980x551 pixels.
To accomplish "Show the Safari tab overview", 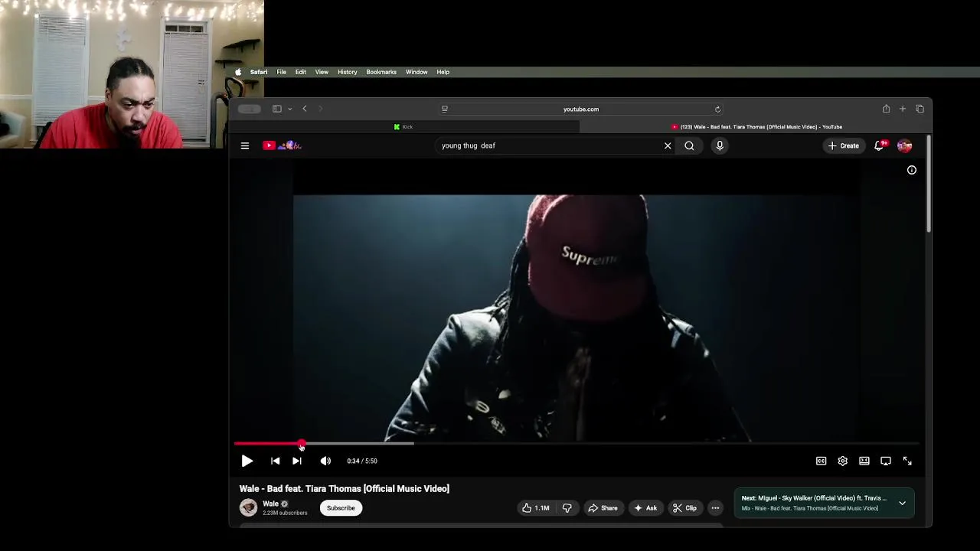I will point(920,109).
